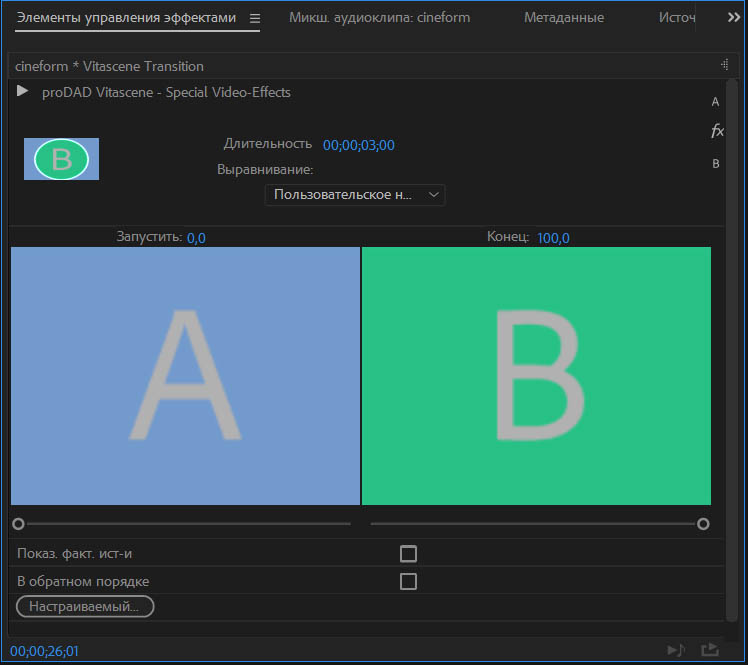Switch to the Микш. аудиоклипа tab
This screenshot has width=748, height=665.
coord(379,18)
